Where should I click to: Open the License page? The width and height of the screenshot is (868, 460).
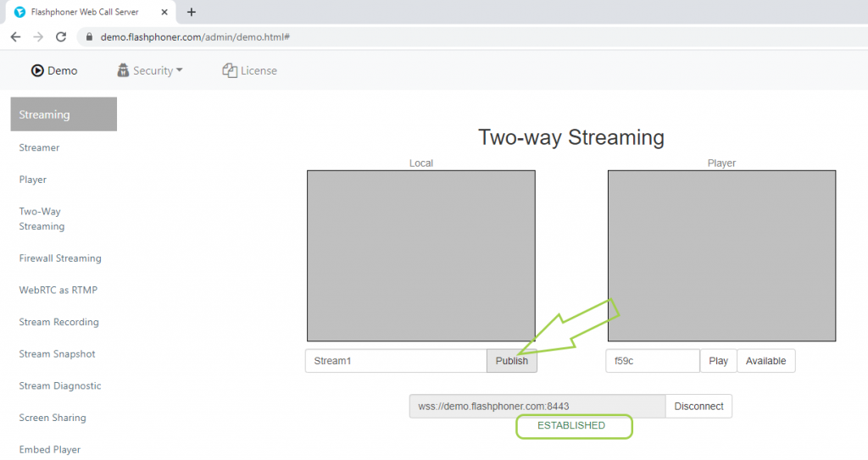[250, 70]
